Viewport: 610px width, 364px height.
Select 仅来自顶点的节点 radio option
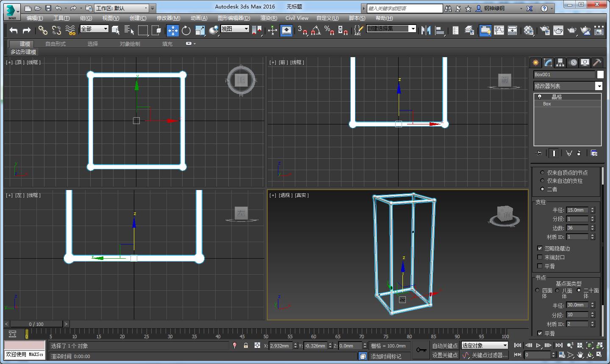542,172
